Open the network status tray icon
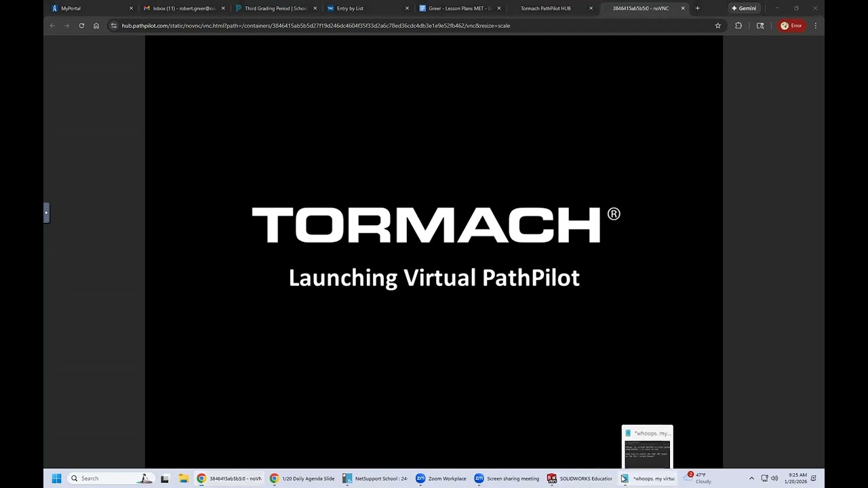 764,479
